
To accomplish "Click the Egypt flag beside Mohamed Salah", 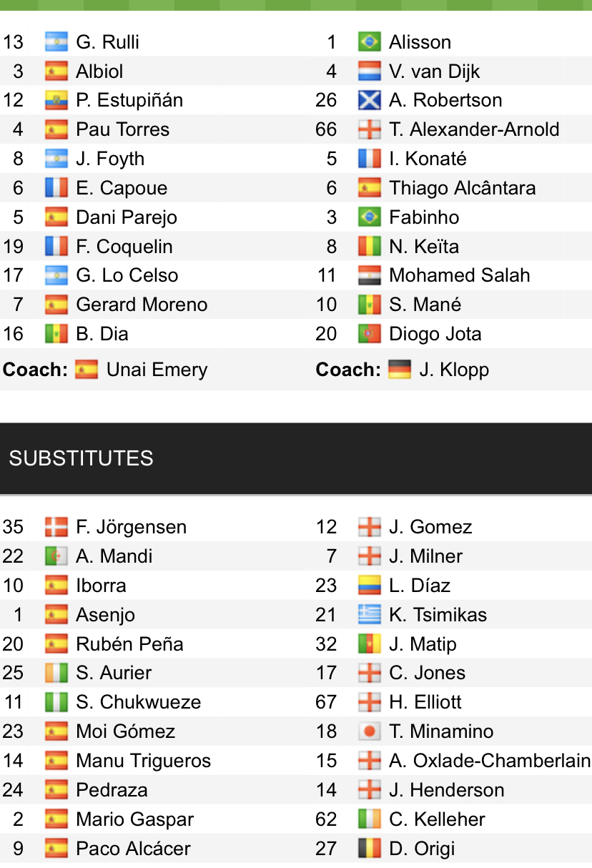I will point(369,276).
